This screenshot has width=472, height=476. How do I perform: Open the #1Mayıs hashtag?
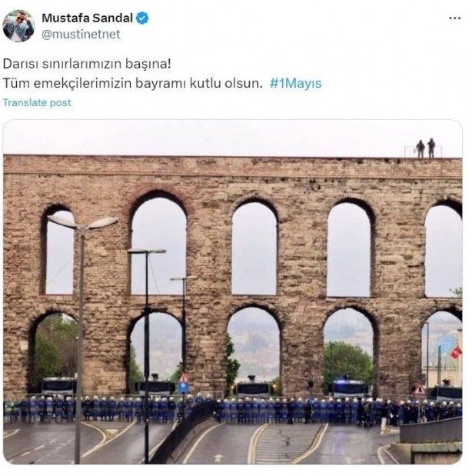pyautogui.click(x=295, y=83)
